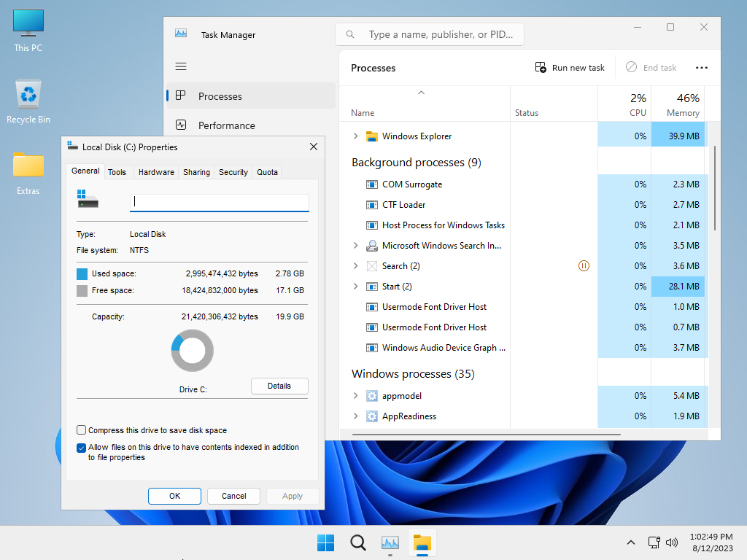Click the drive label text field
This screenshot has height=560, width=747.
[x=219, y=203]
